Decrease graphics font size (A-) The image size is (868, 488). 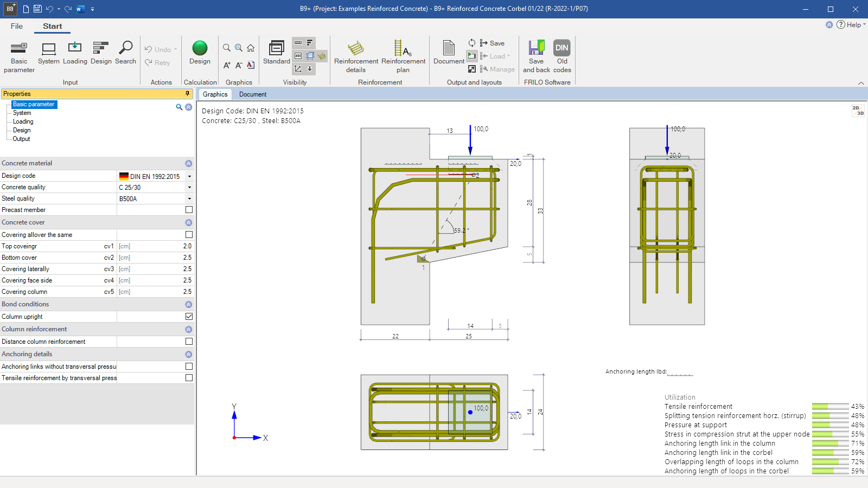(x=239, y=65)
